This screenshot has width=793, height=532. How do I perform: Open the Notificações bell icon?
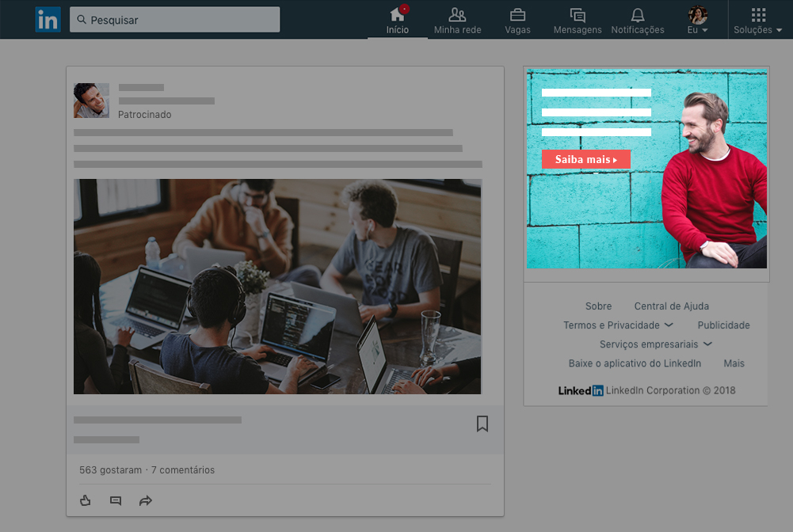pyautogui.click(x=638, y=15)
